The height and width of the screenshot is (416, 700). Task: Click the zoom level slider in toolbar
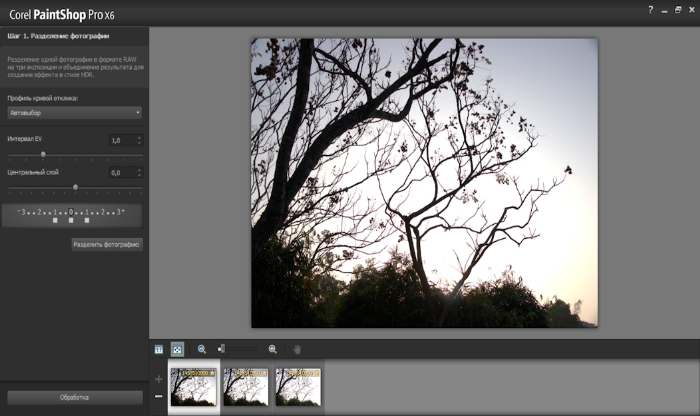(x=238, y=349)
